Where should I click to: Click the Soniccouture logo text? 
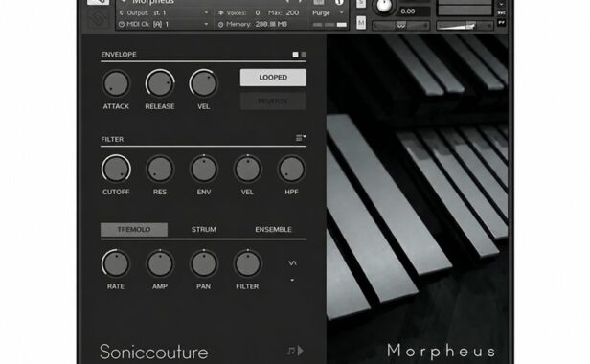click(x=154, y=352)
